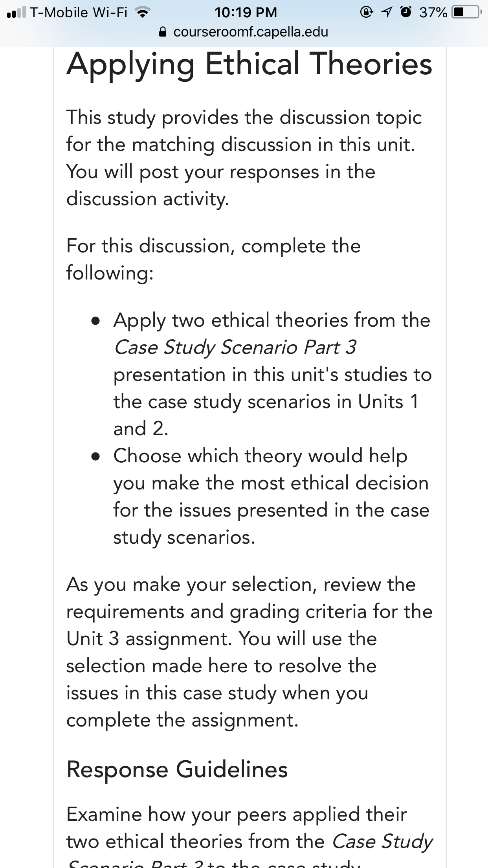Tap the courseroomf.capella.edu address bar
This screenshot has height=868, width=488.
(244, 31)
